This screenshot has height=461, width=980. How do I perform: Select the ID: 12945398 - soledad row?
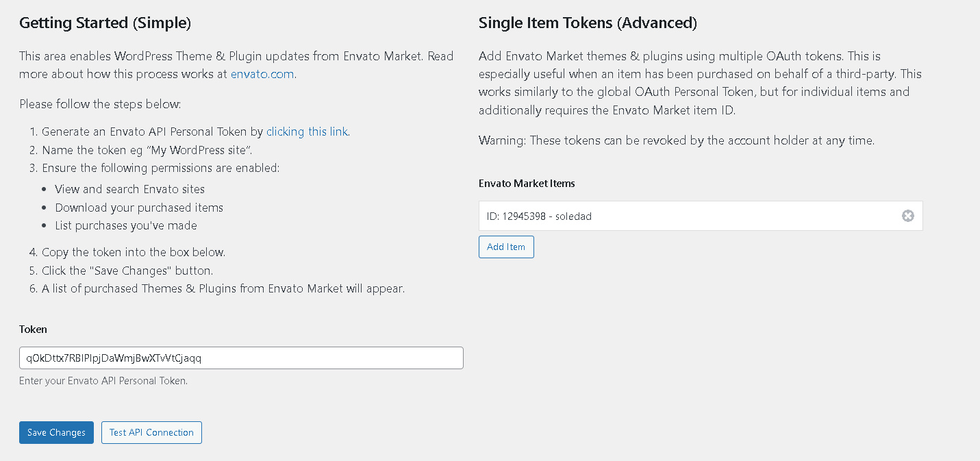685,216
